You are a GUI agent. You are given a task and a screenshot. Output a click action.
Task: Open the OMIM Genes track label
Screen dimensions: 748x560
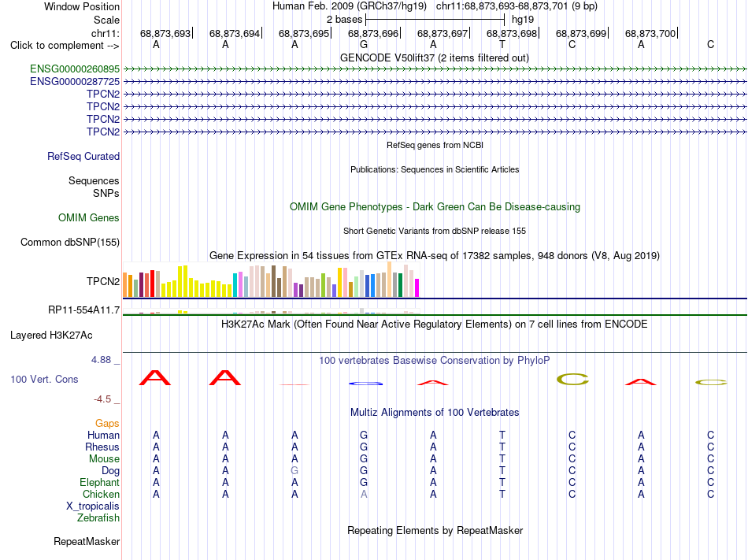pyautogui.click(x=89, y=218)
